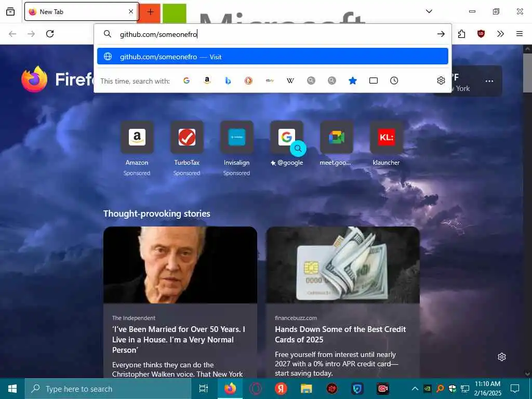Click financebuzz.com source label

click(x=296, y=318)
